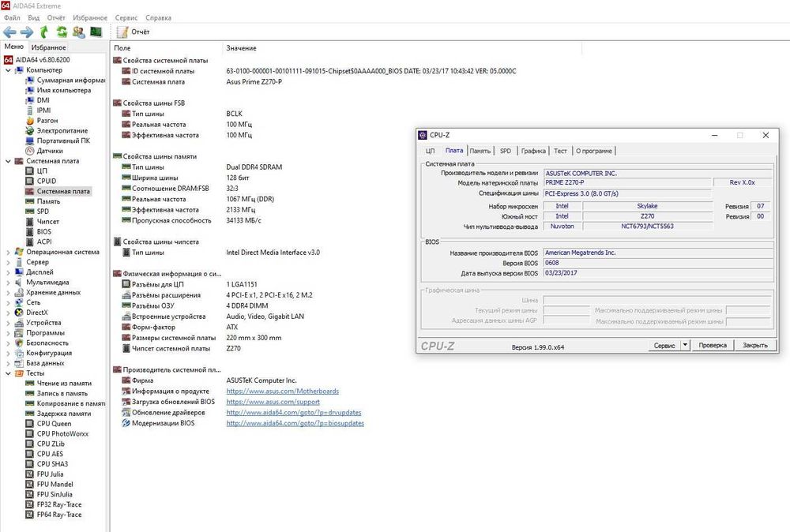Click the Сервис button in CPU-Z
The image size is (790, 532).
pyautogui.click(x=664, y=345)
